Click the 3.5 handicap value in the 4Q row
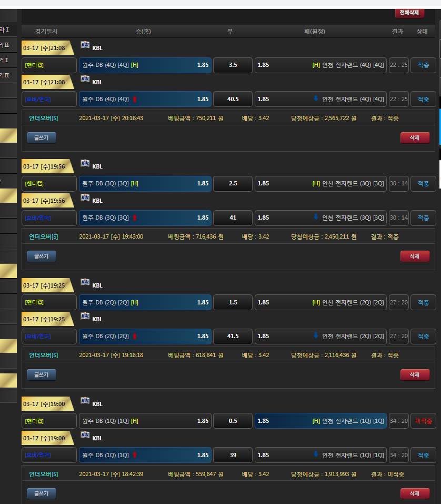 pyautogui.click(x=233, y=65)
